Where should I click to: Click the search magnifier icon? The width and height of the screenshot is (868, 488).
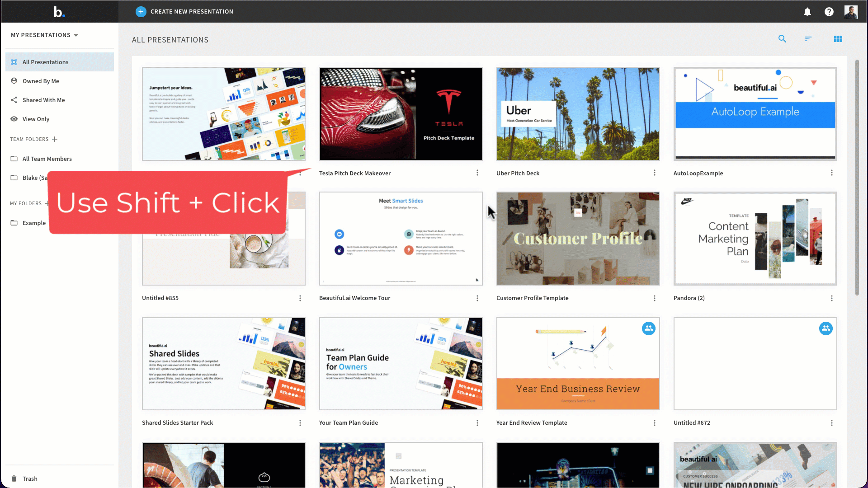click(x=782, y=39)
